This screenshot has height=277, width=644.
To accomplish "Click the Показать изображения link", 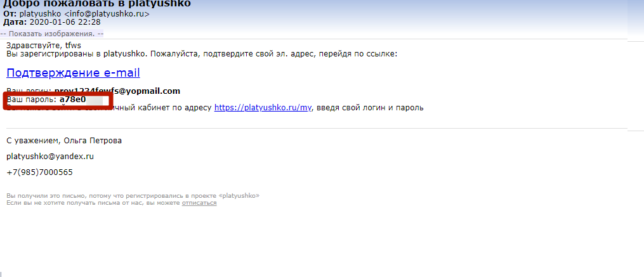I will (52, 34).
